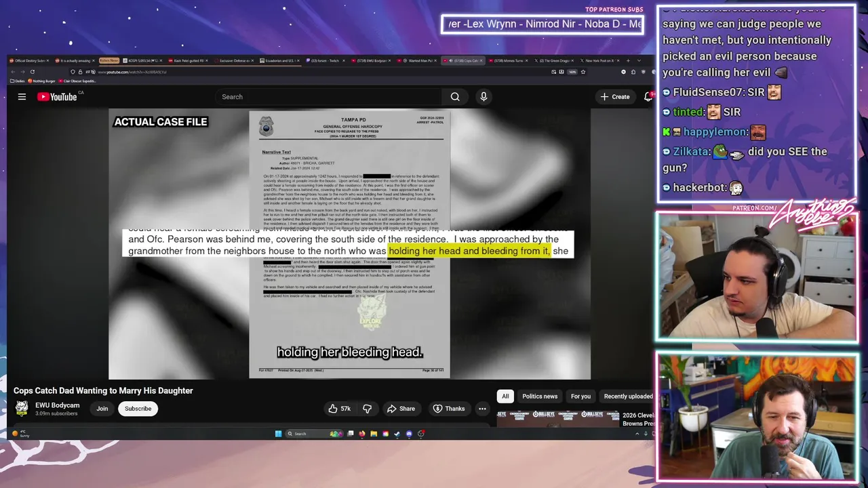Open the weather widget on taskbar
The height and width of the screenshot is (488, 868).
pos(22,434)
